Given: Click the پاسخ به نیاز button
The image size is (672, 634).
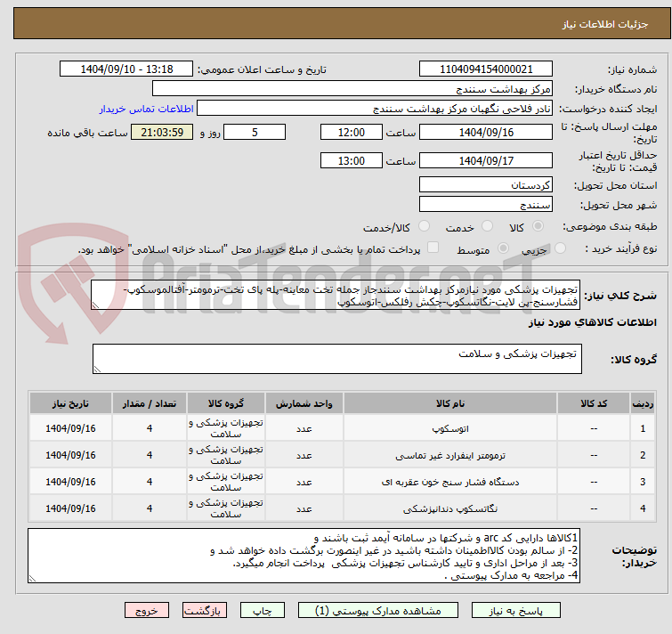Looking at the screenshot, I should pyautogui.click(x=515, y=610).
